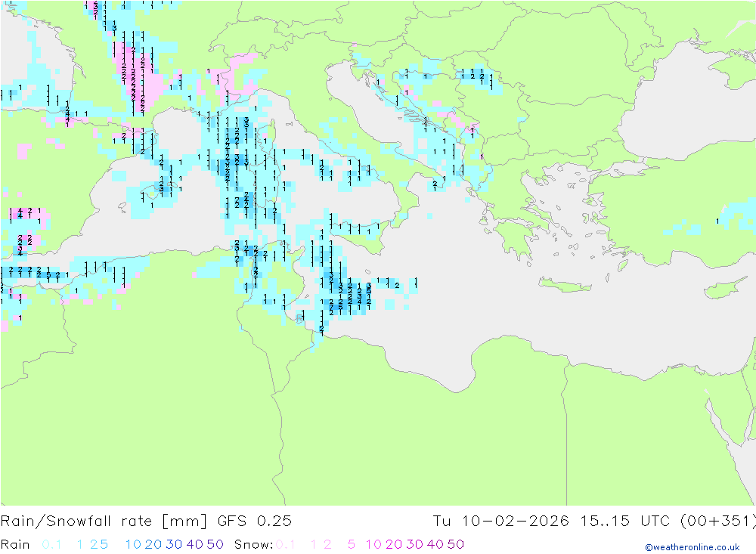The image size is (756, 554).
Task: Select the Snow 1 legend color value
Action: (x=314, y=544)
